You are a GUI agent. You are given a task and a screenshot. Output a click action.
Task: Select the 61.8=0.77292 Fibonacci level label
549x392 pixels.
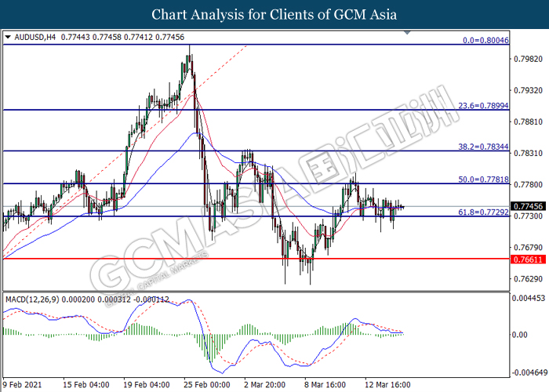click(484, 212)
